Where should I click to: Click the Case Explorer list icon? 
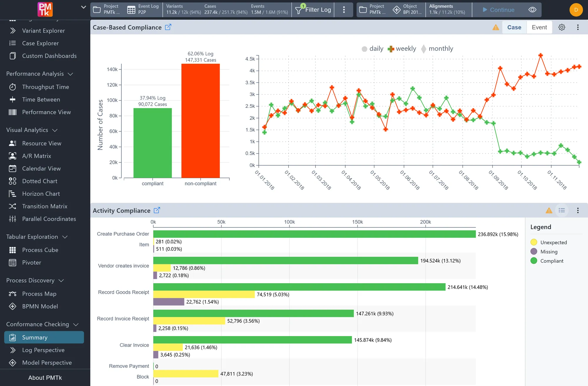[13, 43]
